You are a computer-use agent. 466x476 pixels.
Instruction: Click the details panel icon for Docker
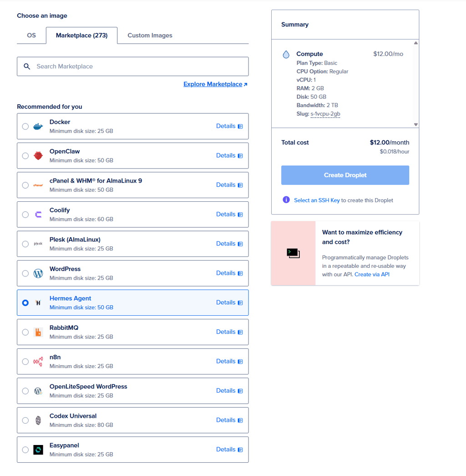(x=240, y=126)
